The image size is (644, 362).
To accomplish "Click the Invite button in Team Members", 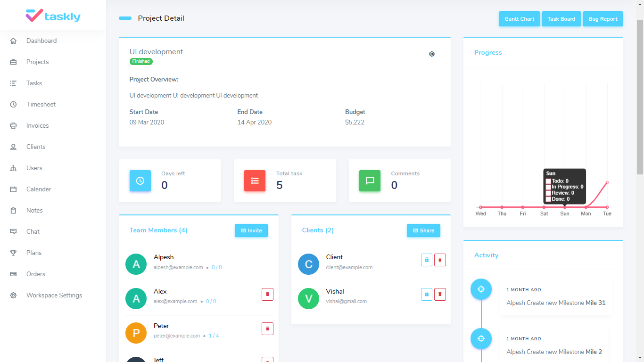I will pyautogui.click(x=251, y=230).
